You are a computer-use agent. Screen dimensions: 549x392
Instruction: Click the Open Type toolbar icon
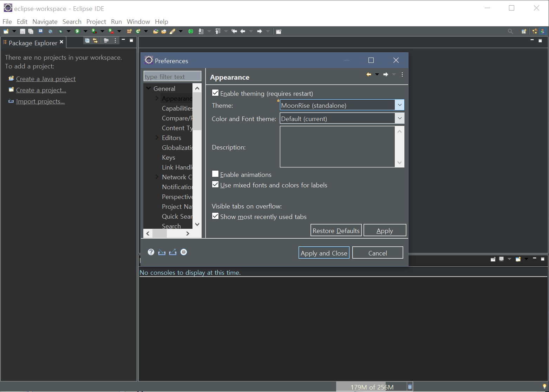click(x=156, y=31)
